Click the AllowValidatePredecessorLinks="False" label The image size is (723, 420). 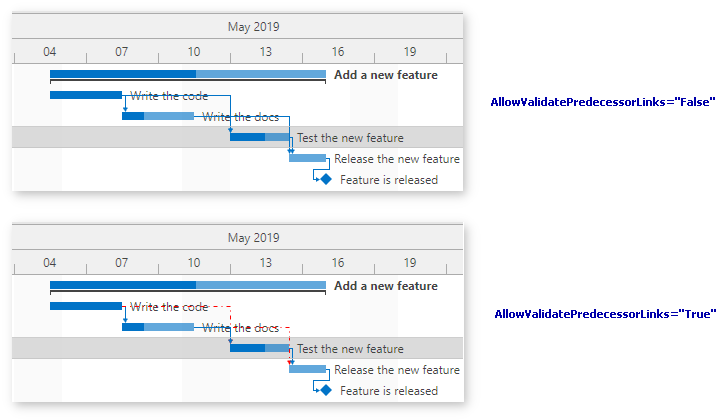(603, 102)
